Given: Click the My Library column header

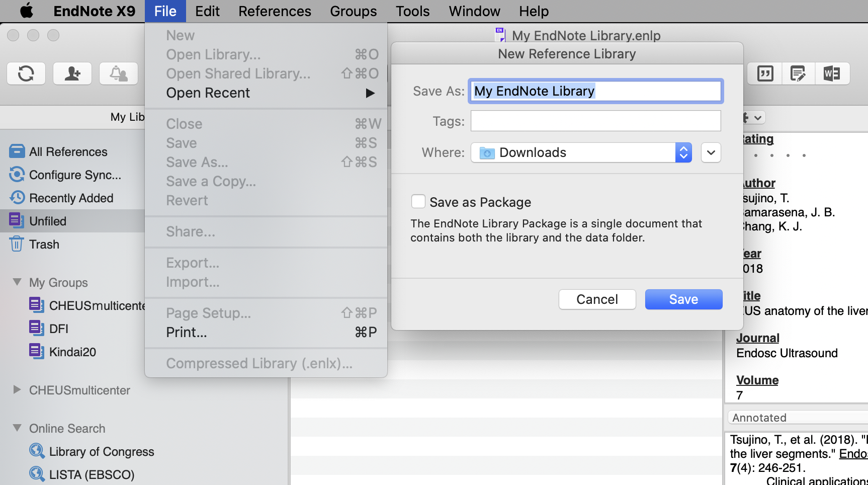Looking at the screenshot, I should (127, 117).
